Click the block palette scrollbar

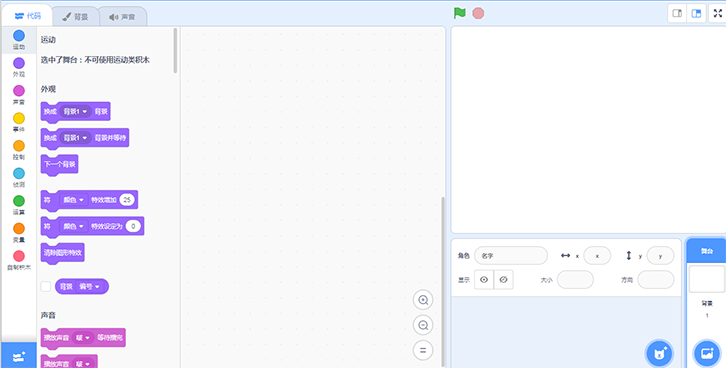pos(175,50)
